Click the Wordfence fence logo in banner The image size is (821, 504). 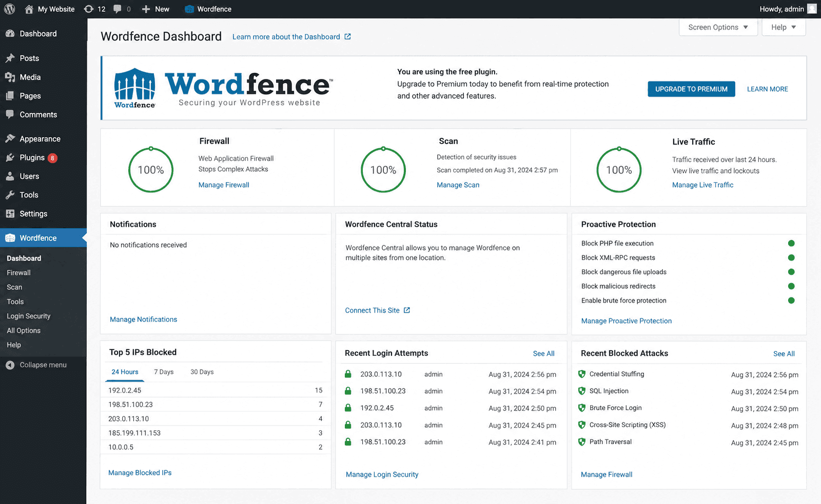point(134,88)
